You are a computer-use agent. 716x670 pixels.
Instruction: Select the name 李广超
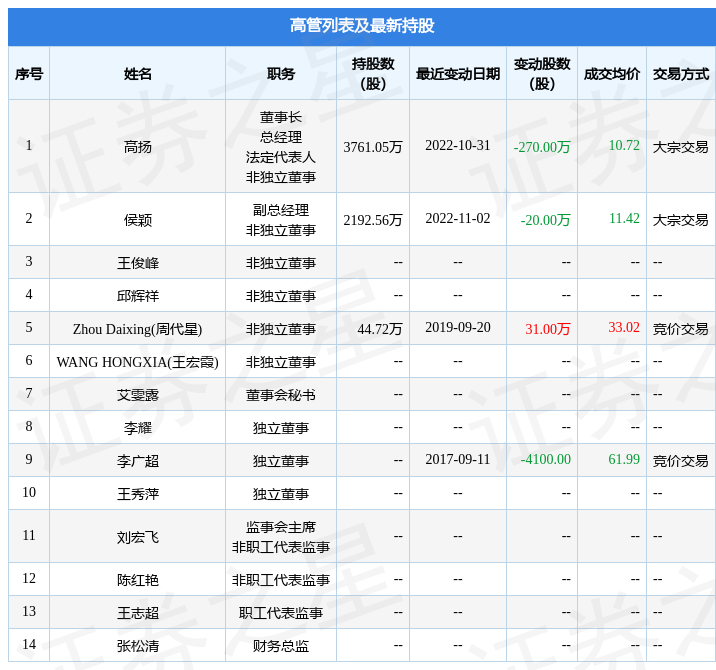tap(137, 461)
